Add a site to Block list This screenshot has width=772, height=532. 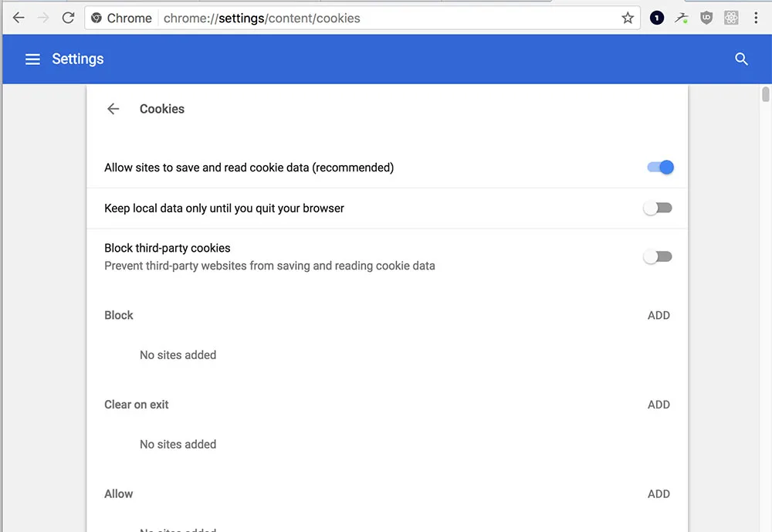coord(659,315)
